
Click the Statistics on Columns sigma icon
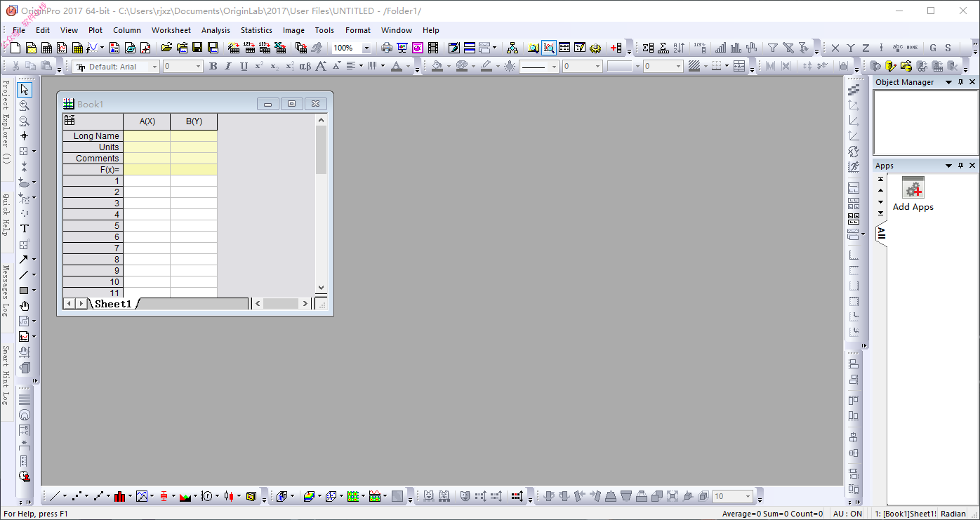tap(647, 48)
